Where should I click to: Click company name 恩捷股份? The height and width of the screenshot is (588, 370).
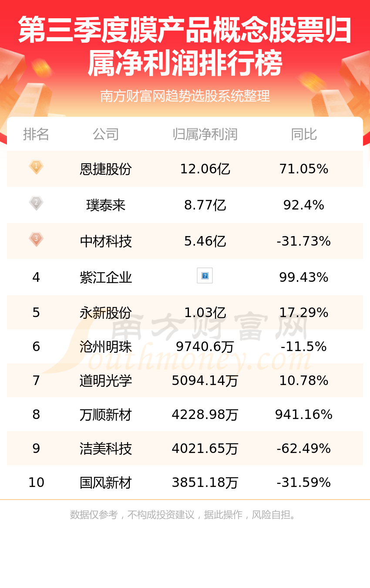pyautogui.click(x=106, y=169)
